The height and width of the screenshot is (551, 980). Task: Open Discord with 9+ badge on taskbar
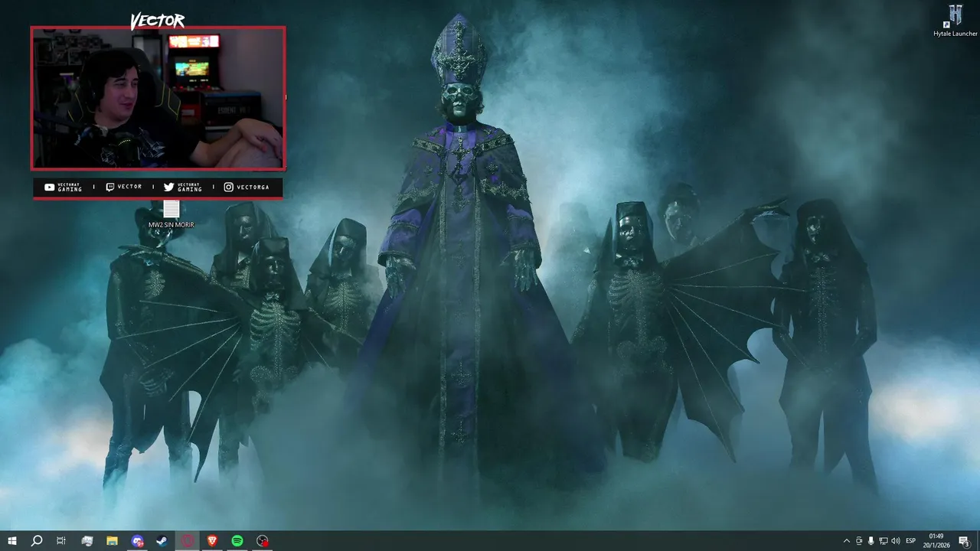(x=137, y=541)
